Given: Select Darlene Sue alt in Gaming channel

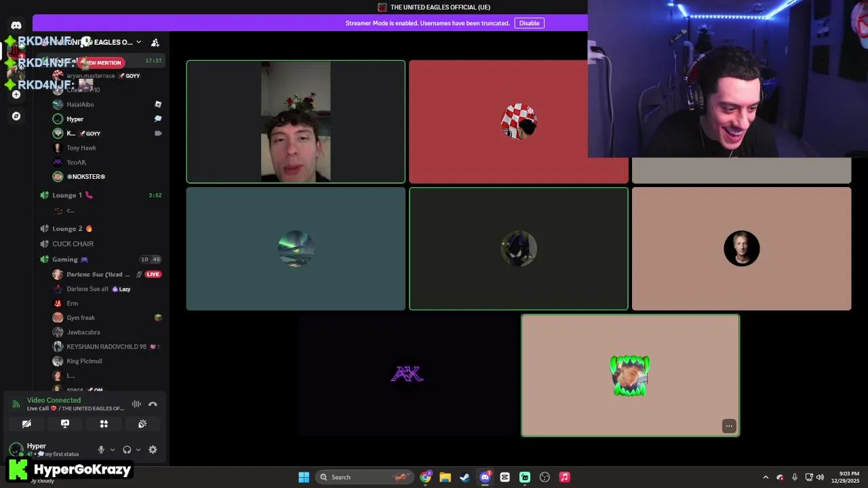Looking at the screenshot, I should [x=87, y=289].
